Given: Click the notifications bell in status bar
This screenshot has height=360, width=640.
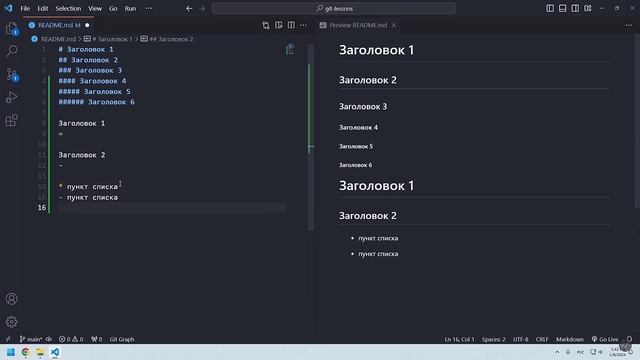Looking at the screenshot, I should coord(629,339).
